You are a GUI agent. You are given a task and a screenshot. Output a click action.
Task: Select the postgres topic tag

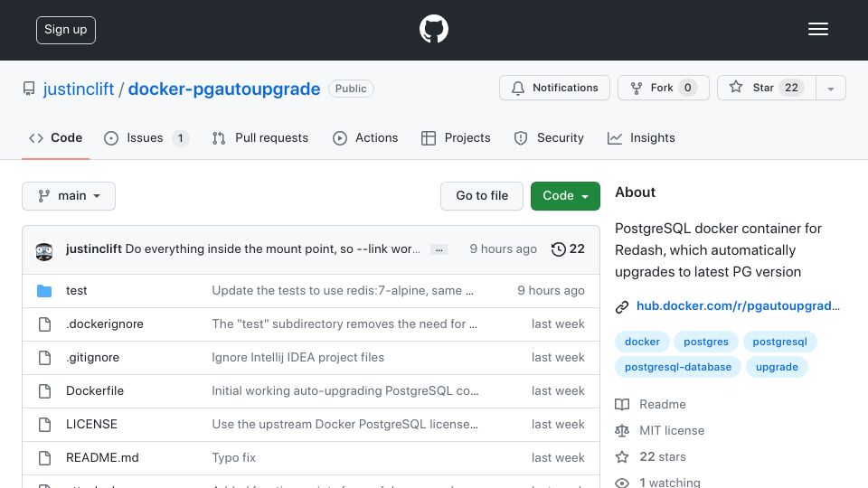pyautogui.click(x=706, y=342)
